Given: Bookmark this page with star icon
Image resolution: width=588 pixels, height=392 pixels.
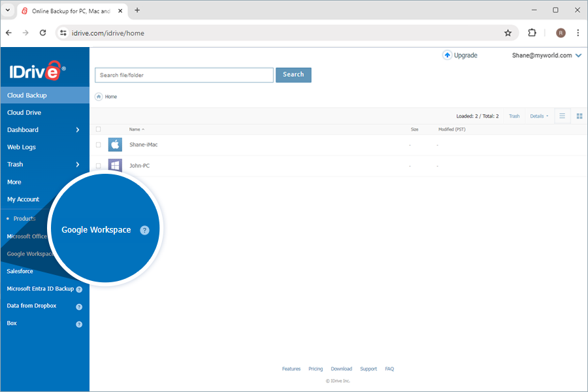Looking at the screenshot, I should (x=508, y=33).
